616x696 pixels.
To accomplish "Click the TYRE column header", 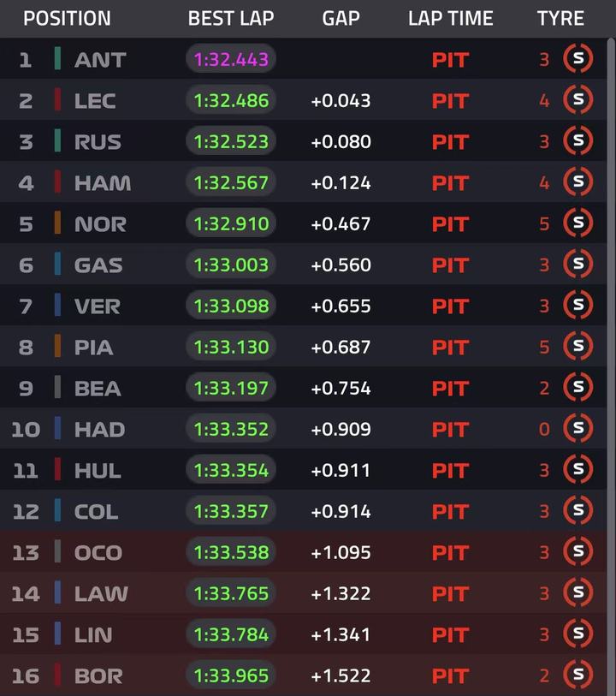I will click(560, 18).
